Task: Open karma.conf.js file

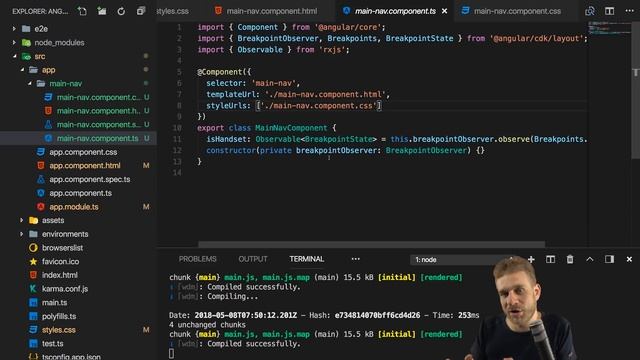Action: click(64, 289)
